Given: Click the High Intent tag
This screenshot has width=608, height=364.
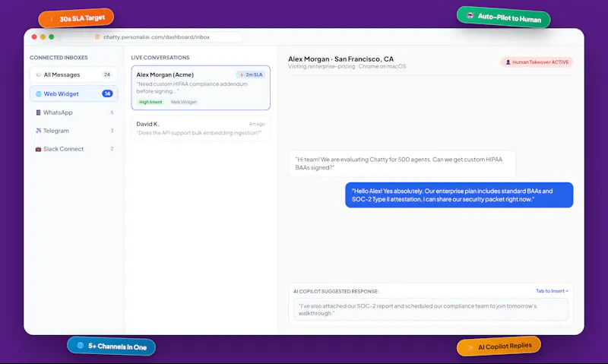Looking at the screenshot, I should point(150,102).
